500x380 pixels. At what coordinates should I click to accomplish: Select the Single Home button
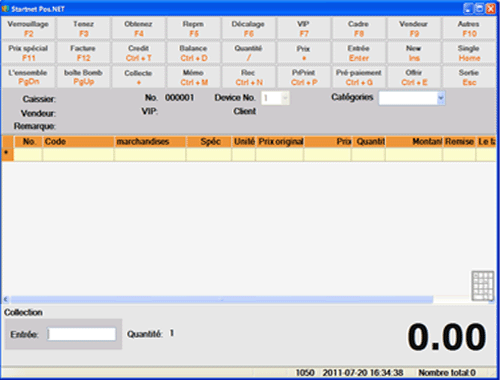pyautogui.click(x=469, y=53)
